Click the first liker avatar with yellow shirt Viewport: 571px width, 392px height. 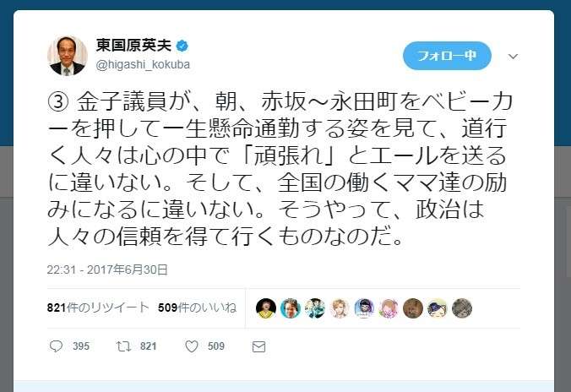[x=266, y=308]
